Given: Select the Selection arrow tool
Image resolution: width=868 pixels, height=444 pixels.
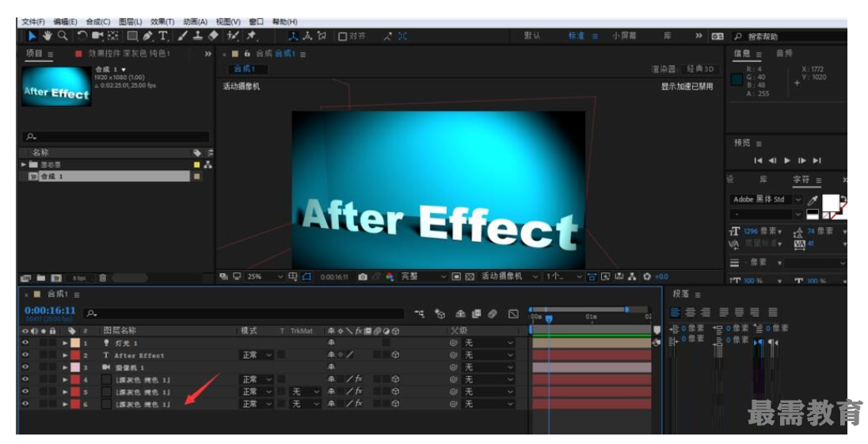Looking at the screenshot, I should coord(32,36).
